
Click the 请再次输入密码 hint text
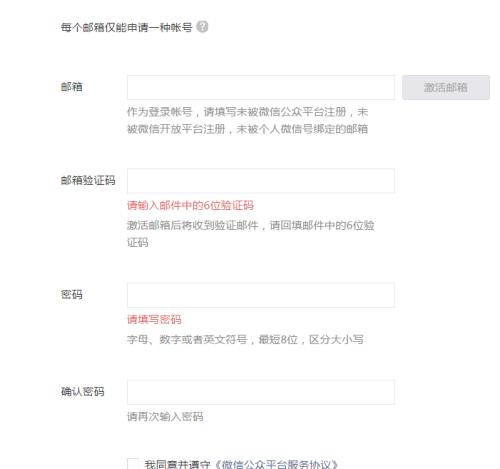point(165,417)
